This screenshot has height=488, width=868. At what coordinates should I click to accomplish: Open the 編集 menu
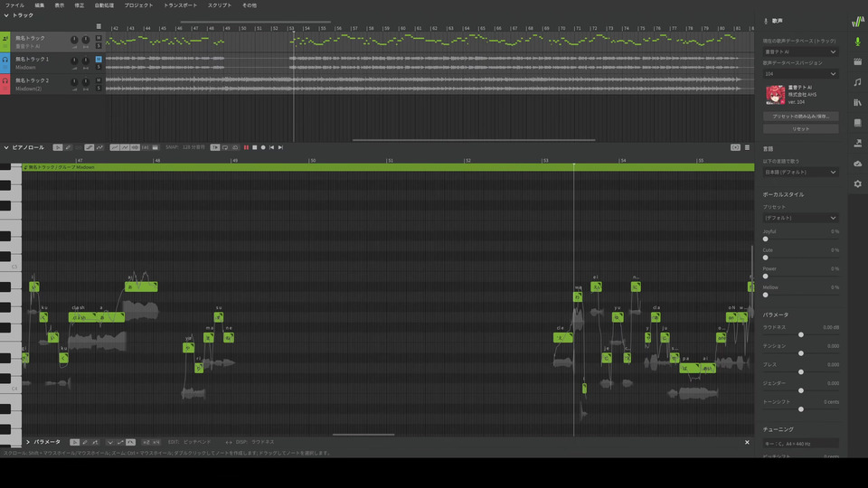pyautogui.click(x=39, y=5)
